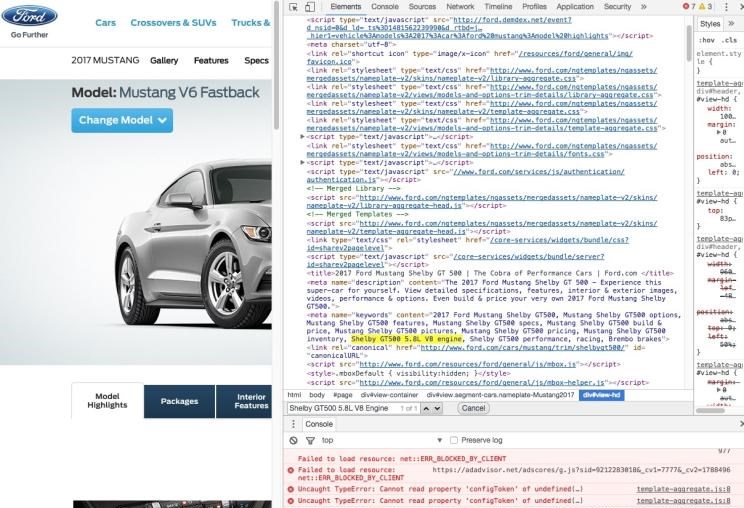Click the console filter funnel icon
This screenshot has height=508, width=744.
coord(310,441)
